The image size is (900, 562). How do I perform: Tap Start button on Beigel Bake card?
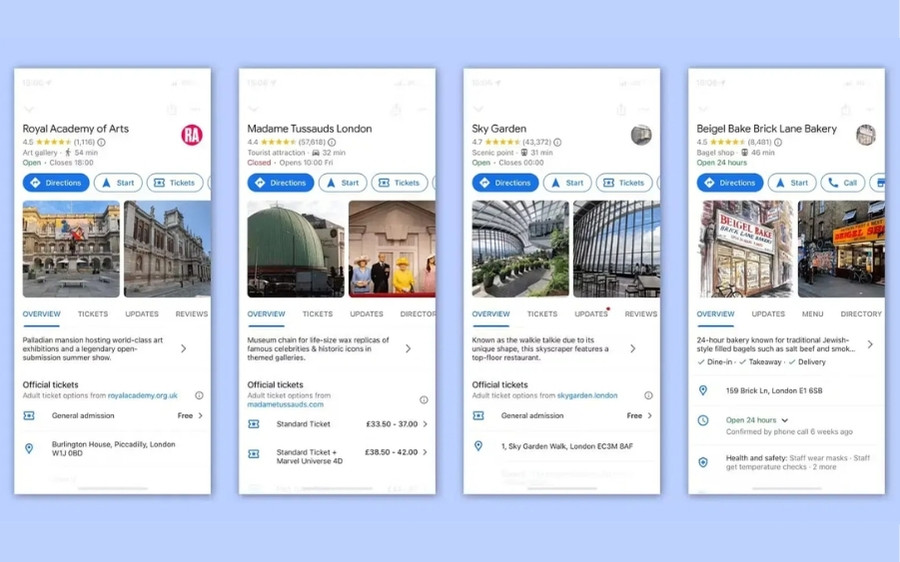792,183
